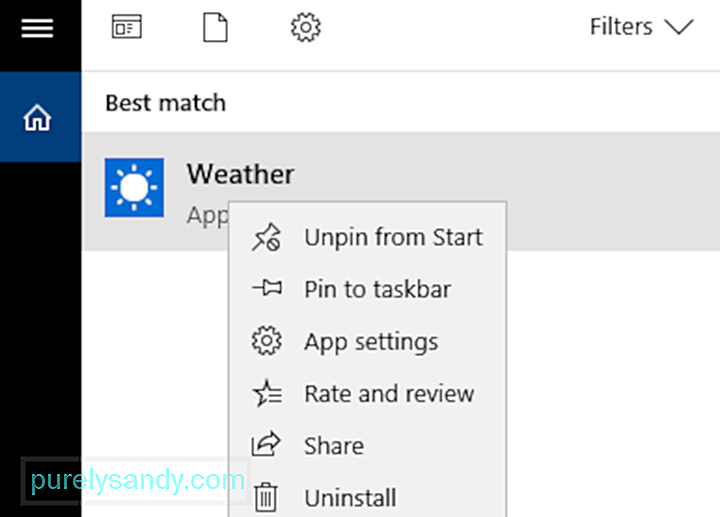This screenshot has height=517, width=720.
Task: Open the hamburger menu
Action: (37, 28)
